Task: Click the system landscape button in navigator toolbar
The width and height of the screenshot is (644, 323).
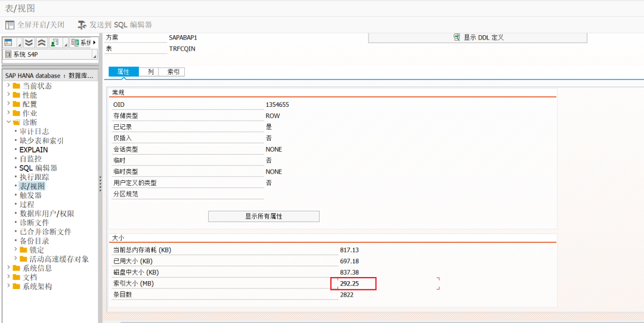Action: [80, 43]
